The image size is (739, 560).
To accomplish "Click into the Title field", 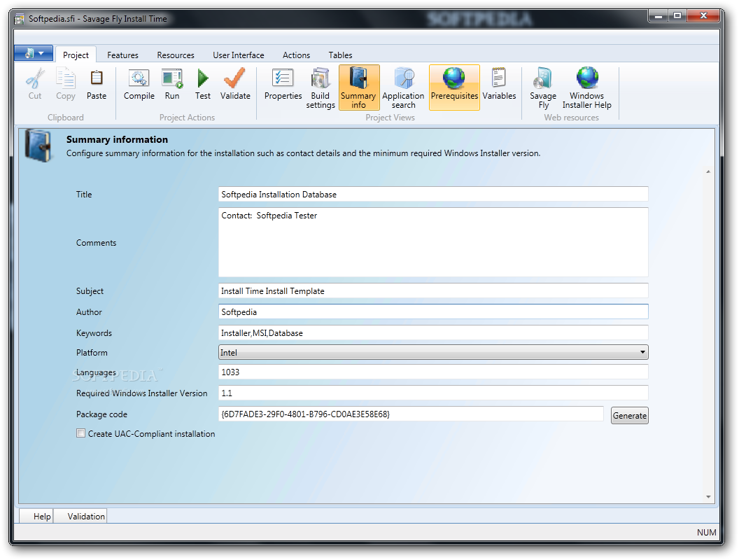I will click(x=433, y=194).
